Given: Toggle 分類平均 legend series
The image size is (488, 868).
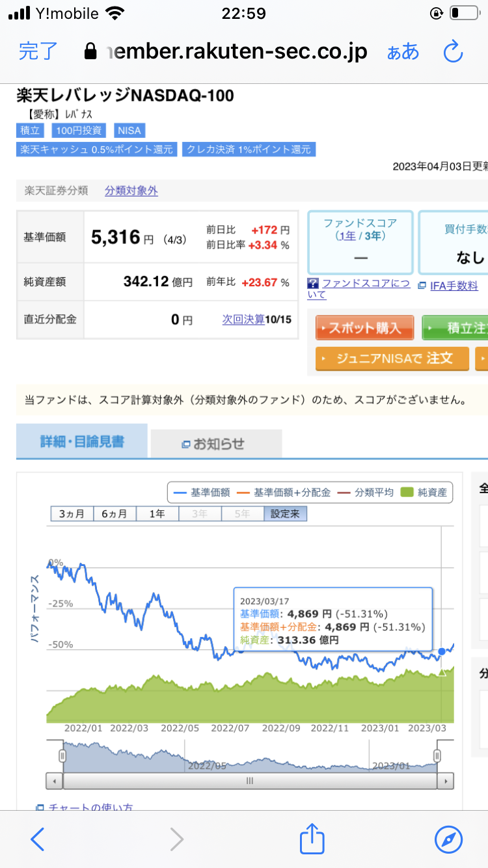Looking at the screenshot, I should click(365, 493).
